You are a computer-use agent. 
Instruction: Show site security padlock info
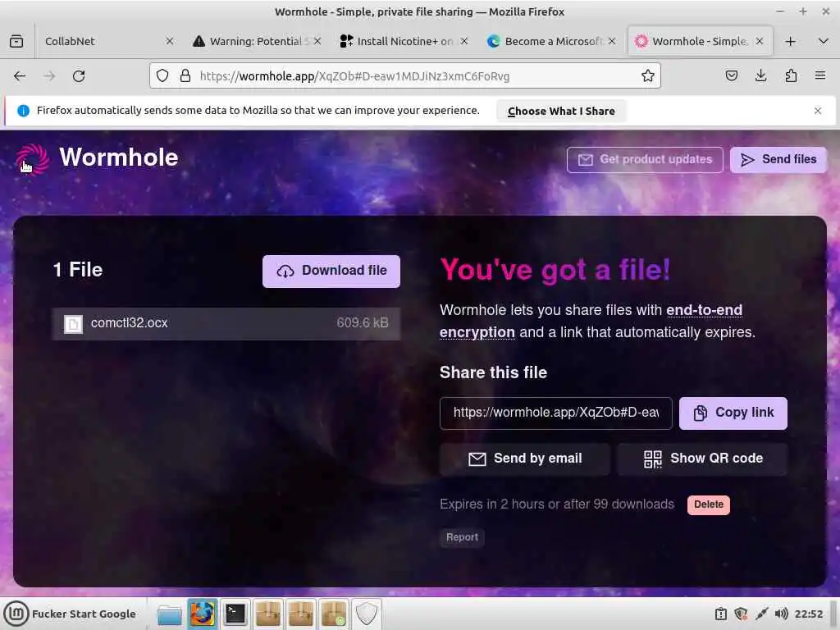(185, 76)
